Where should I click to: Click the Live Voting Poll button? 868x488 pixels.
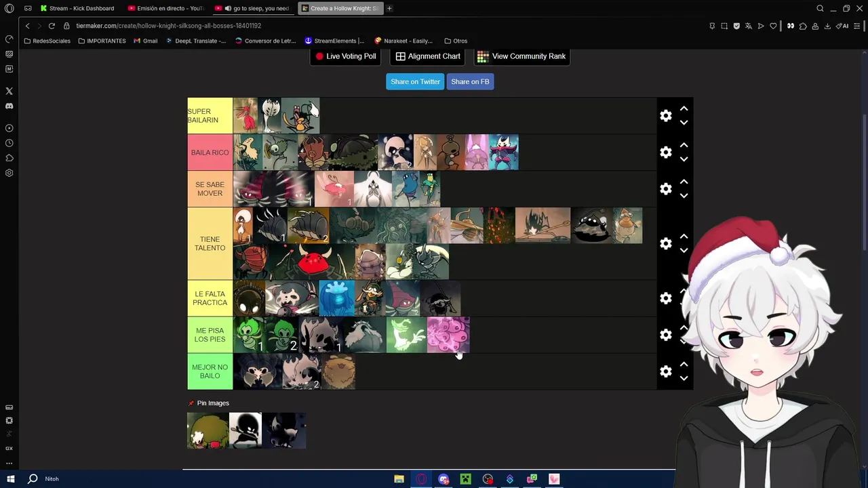click(x=345, y=56)
